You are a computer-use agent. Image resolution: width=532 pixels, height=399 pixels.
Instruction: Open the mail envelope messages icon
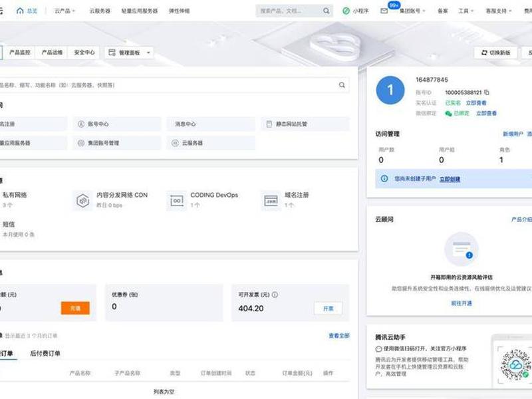pyautogui.click(x=384, y=11)
